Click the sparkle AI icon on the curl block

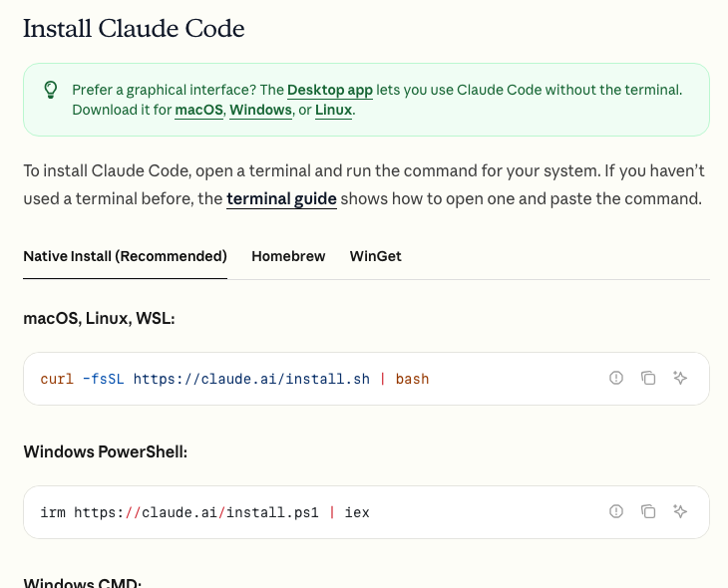680,378
